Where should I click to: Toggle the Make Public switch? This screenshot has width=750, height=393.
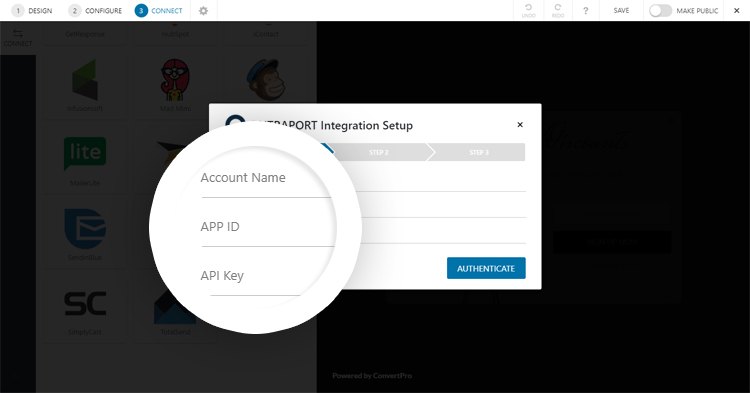click(661, 11)
